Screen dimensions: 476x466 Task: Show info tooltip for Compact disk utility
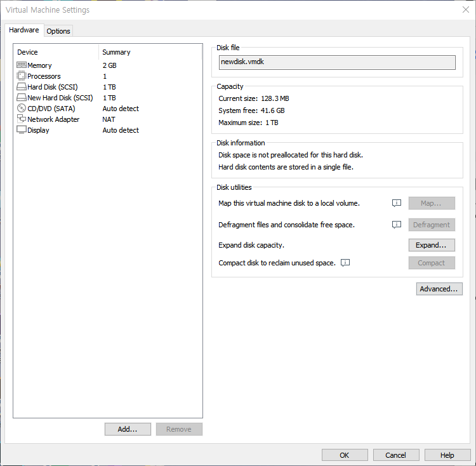[345, 263]
